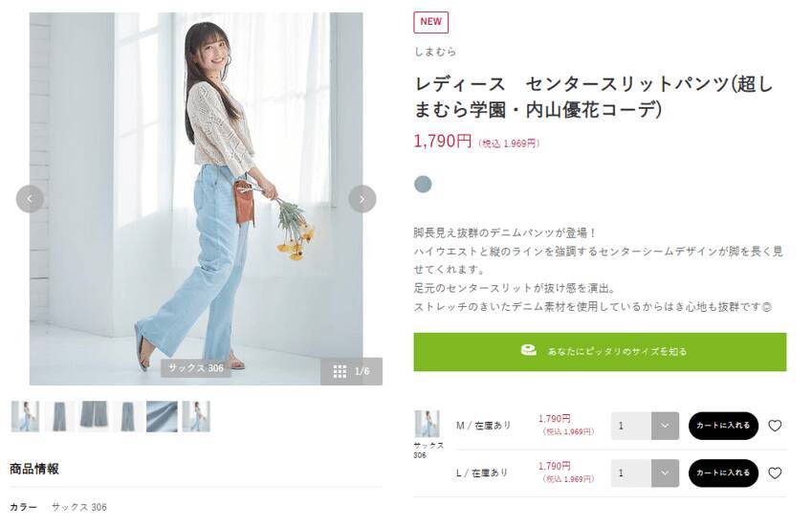Open the image grid view icon 1/6
This screenshot has width=812, height=528.
tap(351, 371)
